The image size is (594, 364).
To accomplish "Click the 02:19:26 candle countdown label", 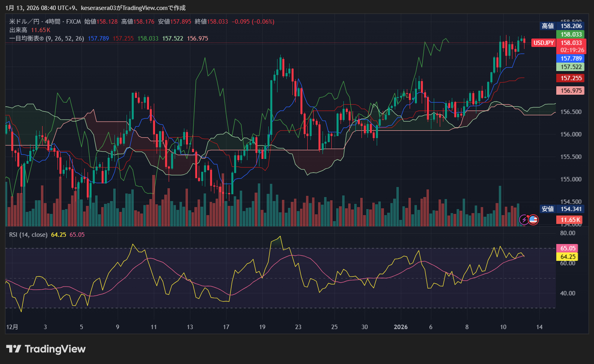I will pyautogui.click(x=571, y=50).
